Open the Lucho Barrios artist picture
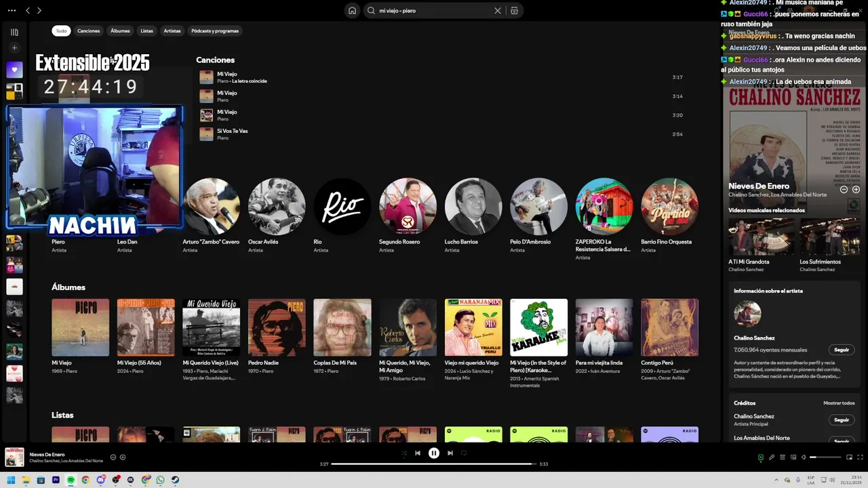This screenshot has height=488, width=868. (x=473, y=206)
